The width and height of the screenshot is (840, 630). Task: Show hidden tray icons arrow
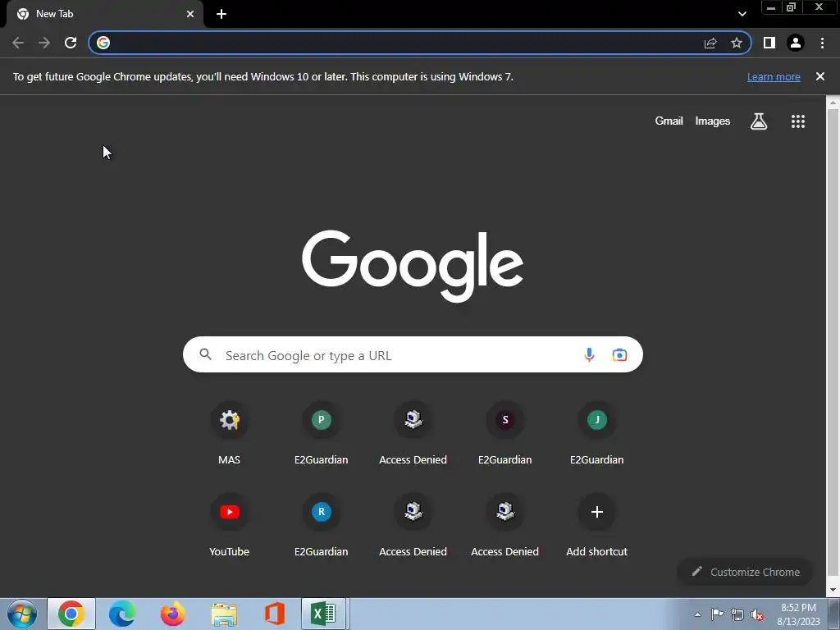(x=697, y=614)
